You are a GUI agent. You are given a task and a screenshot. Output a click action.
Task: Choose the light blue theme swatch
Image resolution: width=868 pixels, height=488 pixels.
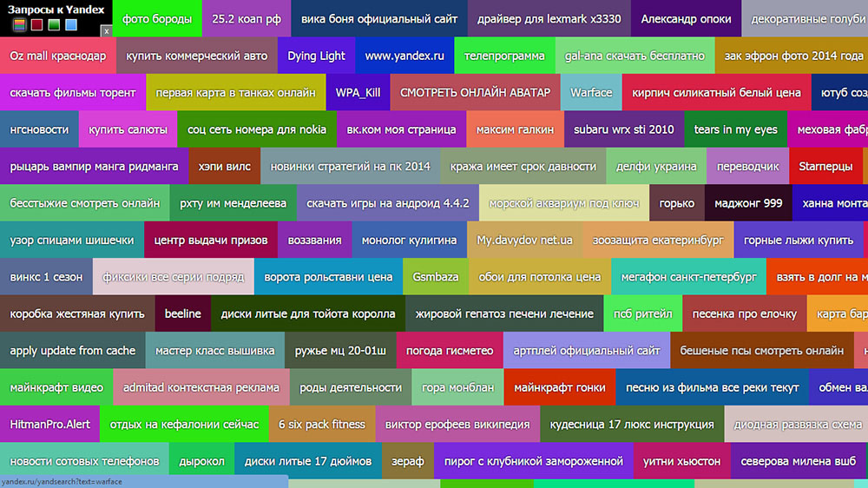coord(71,25)
